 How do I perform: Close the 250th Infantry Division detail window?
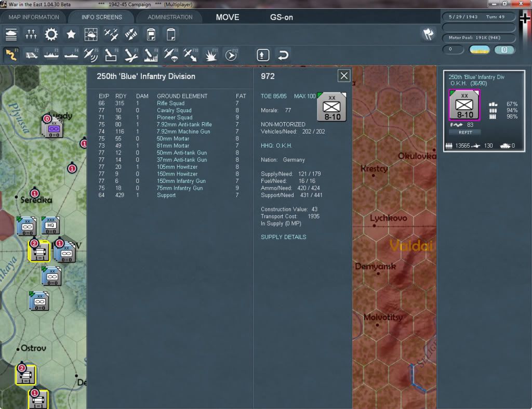344,76
